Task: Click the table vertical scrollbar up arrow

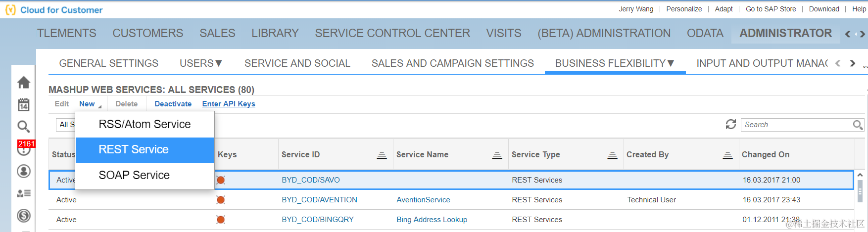Action: click(x=860, y=175)
